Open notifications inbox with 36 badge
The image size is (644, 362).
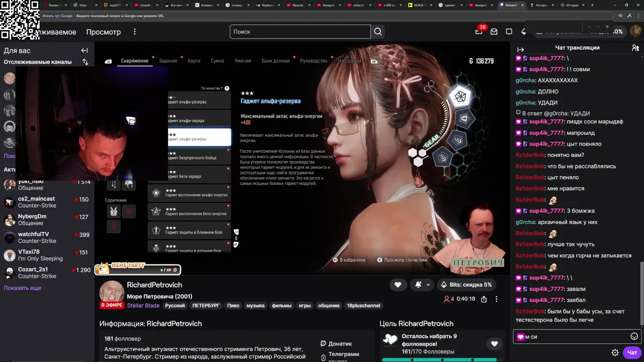point(479,31)
